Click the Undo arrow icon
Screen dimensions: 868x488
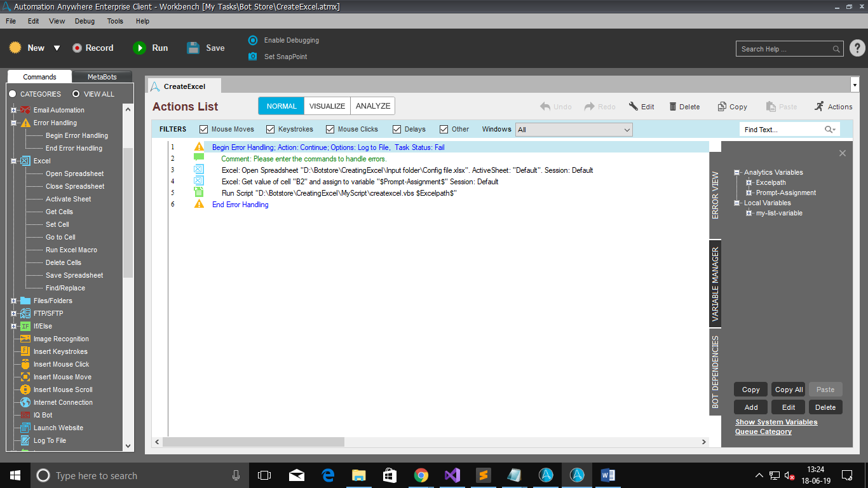(545, 107)
